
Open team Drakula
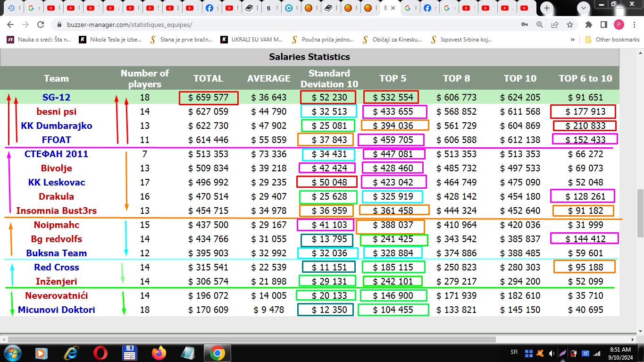pos(56,197)
